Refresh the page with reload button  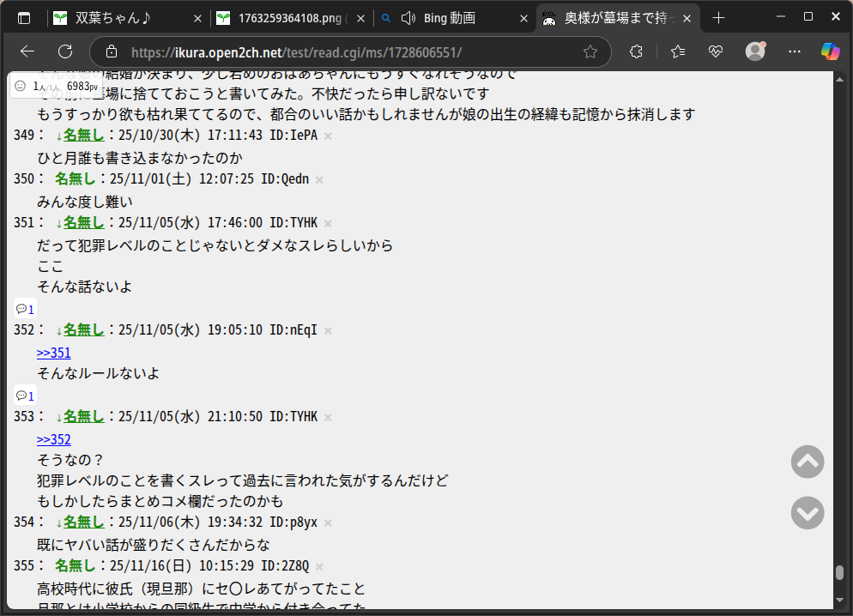(x=64, y=51)
